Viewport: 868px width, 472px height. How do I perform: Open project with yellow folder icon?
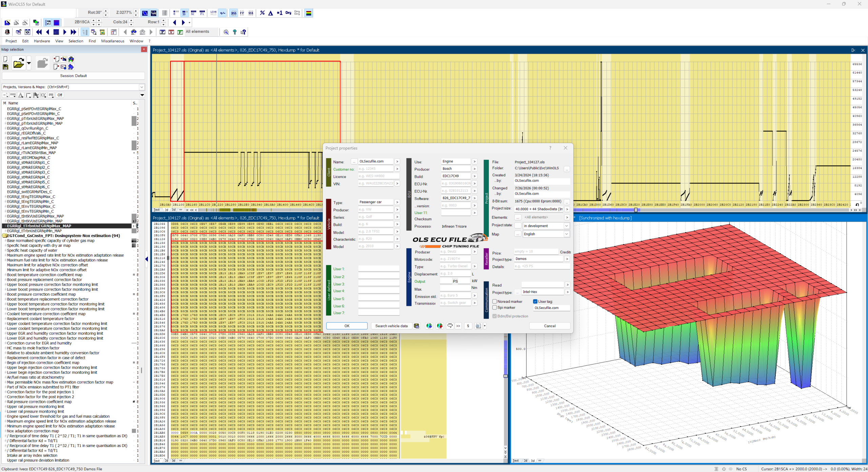coord(19,63)
